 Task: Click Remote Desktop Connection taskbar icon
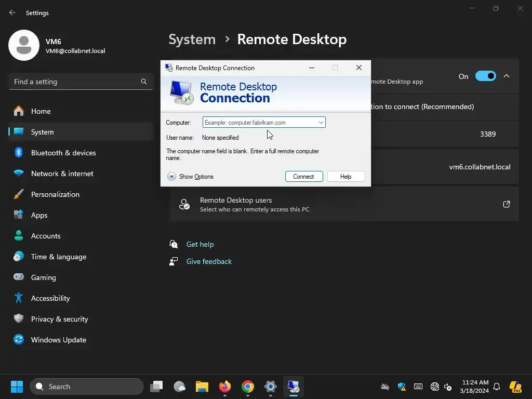tap(294, 387)
